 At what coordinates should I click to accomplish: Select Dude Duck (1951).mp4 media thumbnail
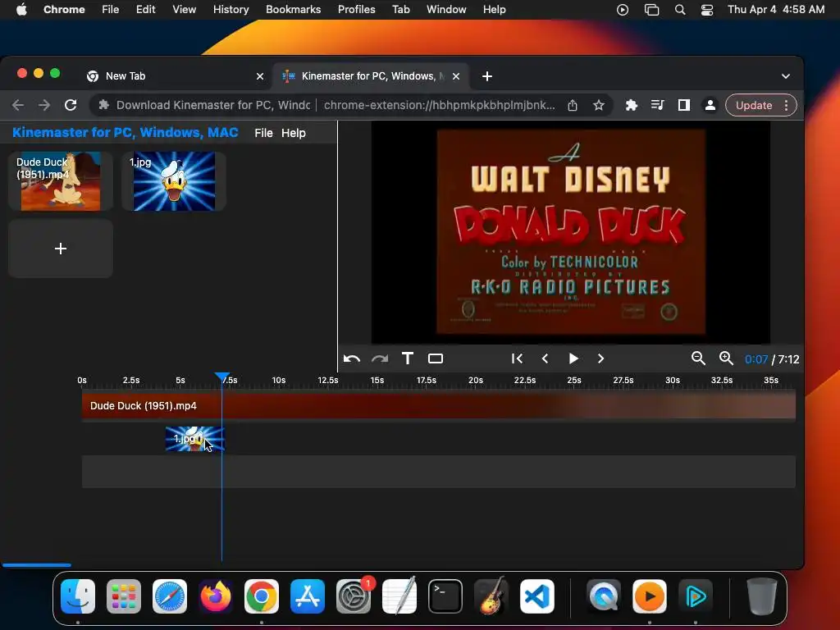click(x=61, y=181)
